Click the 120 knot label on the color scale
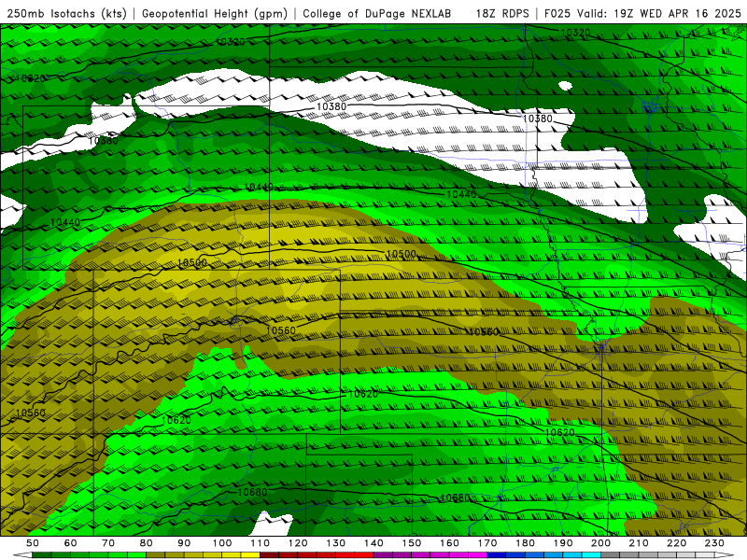This screenshot has height=560, width=747. tap(298, 543)
